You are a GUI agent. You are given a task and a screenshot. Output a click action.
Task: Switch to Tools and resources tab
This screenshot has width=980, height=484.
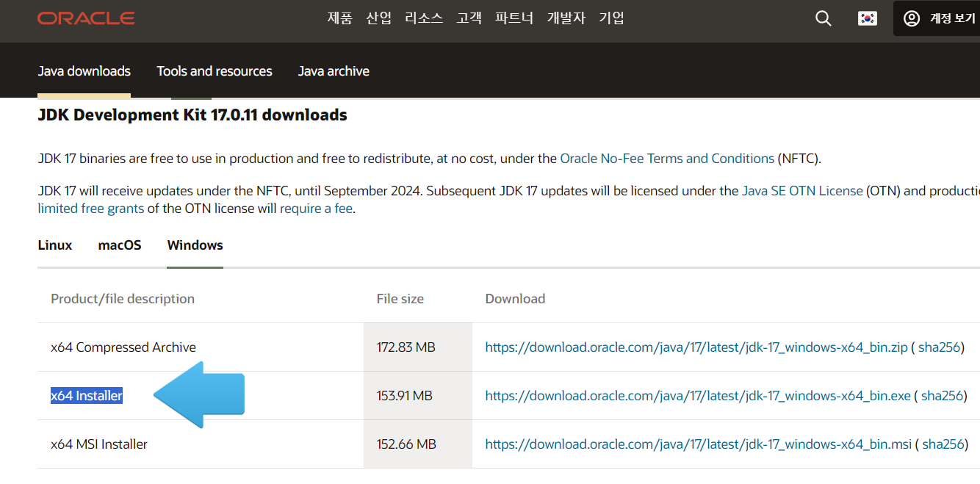215,71
